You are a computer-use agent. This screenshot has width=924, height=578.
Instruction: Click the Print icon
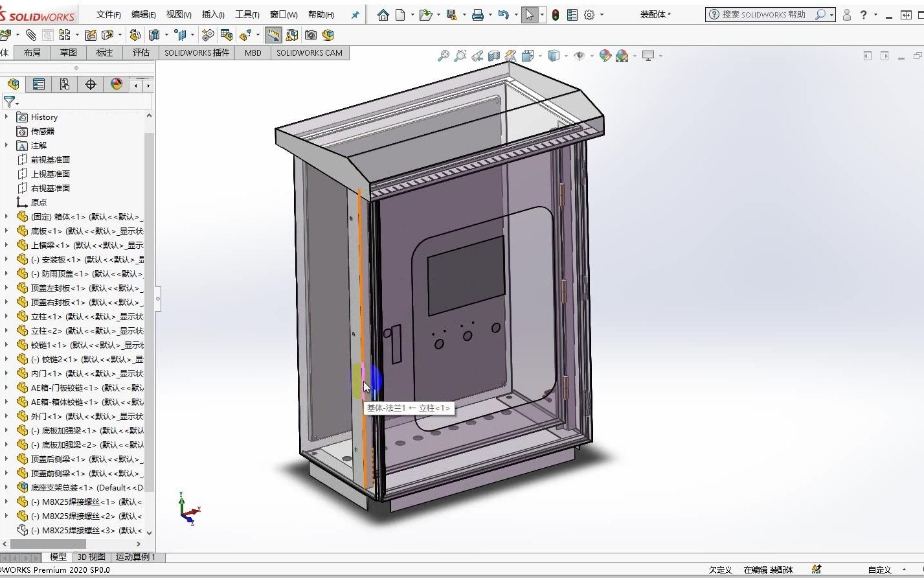(x=478, y=14)
